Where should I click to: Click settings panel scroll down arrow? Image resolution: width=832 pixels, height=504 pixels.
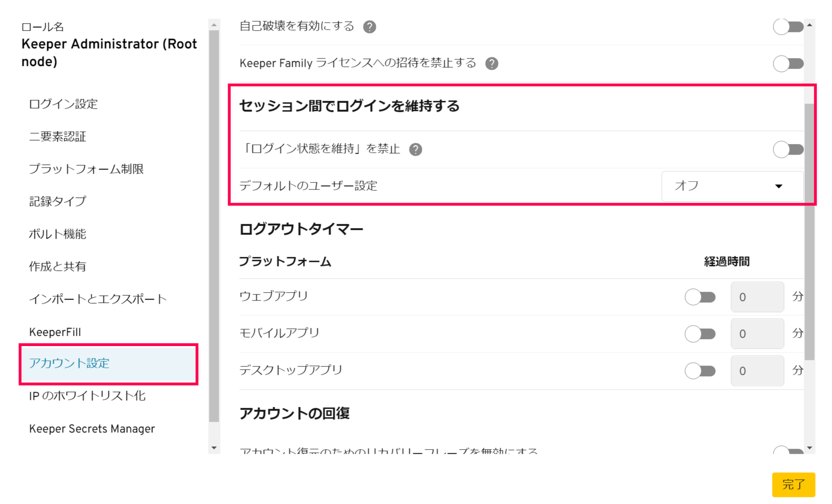(x=809, y=448)
